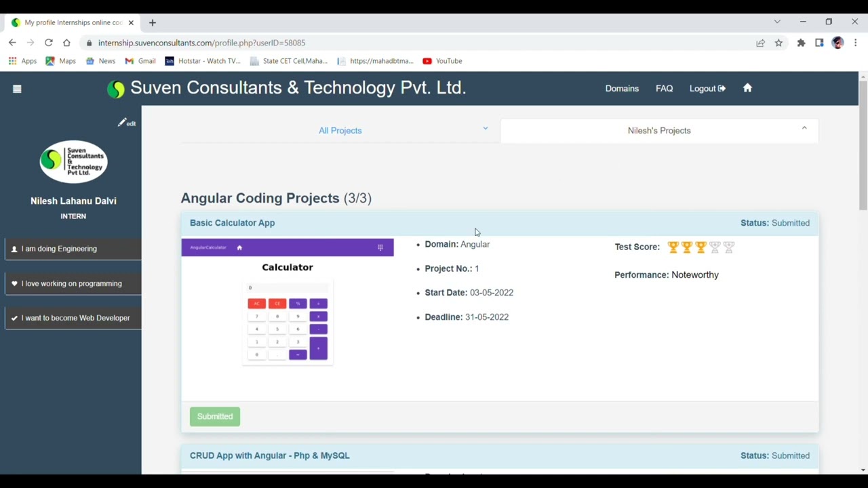The width and height of the screenshot is (868, 488).
Task: Open the Domains menu item
Action: click(x=622, y=88)
